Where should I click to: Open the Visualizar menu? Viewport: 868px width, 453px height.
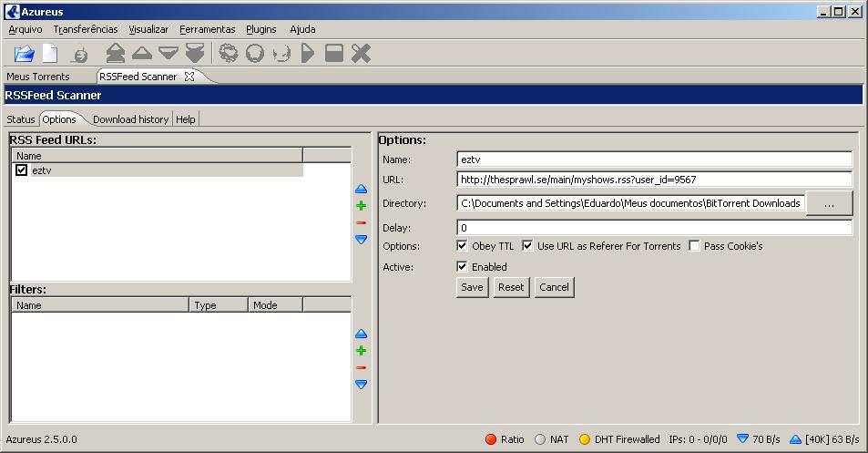tap(148, 29)
